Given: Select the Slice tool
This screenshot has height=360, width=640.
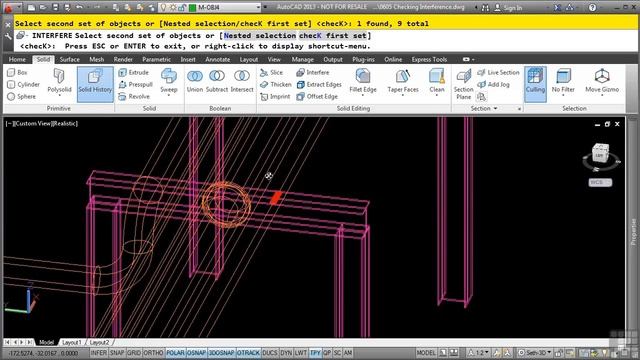Looking at the screenshot, I should click(271, 72).
